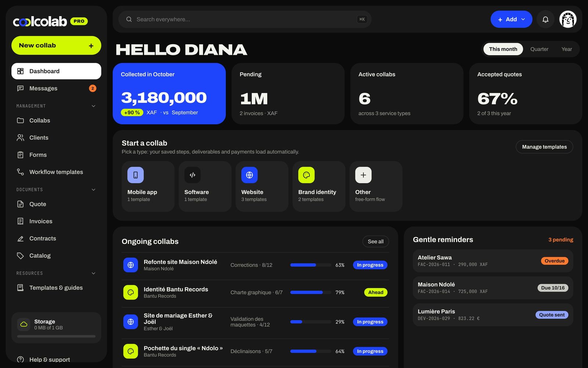
Task: Select the This month period
Action: pyautogui.click(x=503, y=49)
